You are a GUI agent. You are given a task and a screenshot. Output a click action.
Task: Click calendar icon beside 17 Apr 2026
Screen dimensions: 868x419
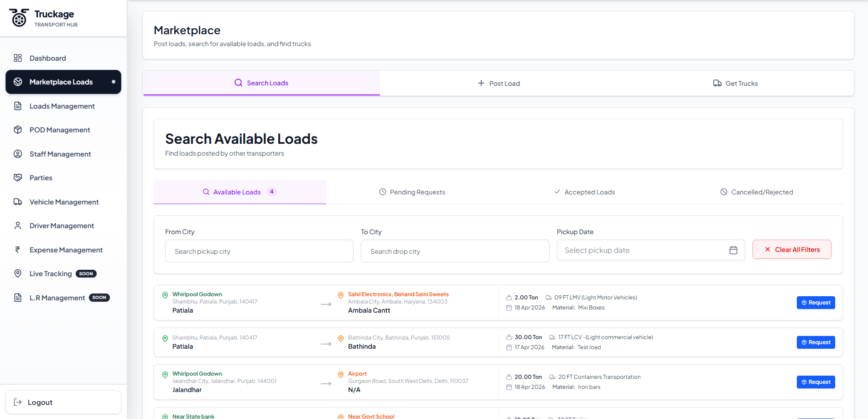509,347
